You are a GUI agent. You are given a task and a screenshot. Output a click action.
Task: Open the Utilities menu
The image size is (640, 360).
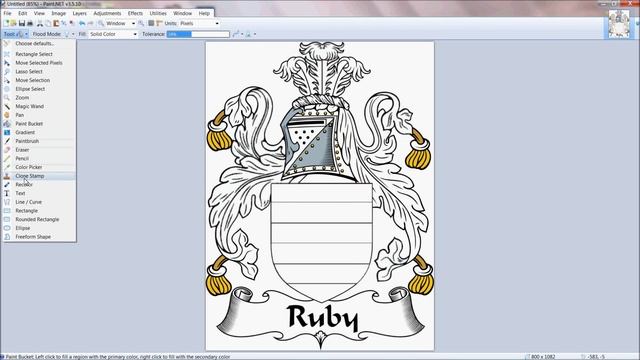(158, 13)
